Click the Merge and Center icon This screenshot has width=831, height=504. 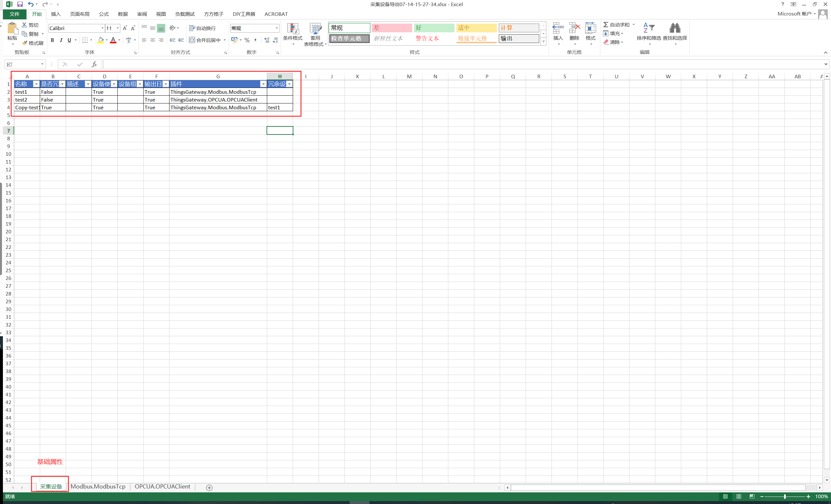click(x=192, y=40)
